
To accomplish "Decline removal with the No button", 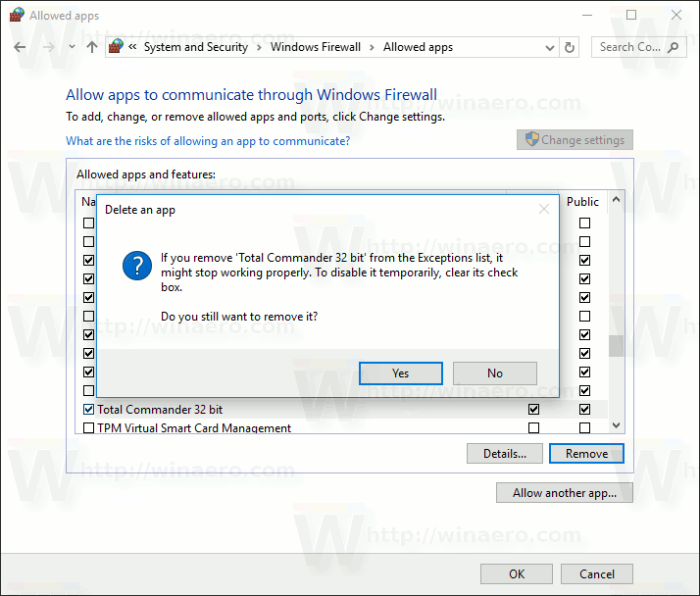I will (x=495, y=373).
